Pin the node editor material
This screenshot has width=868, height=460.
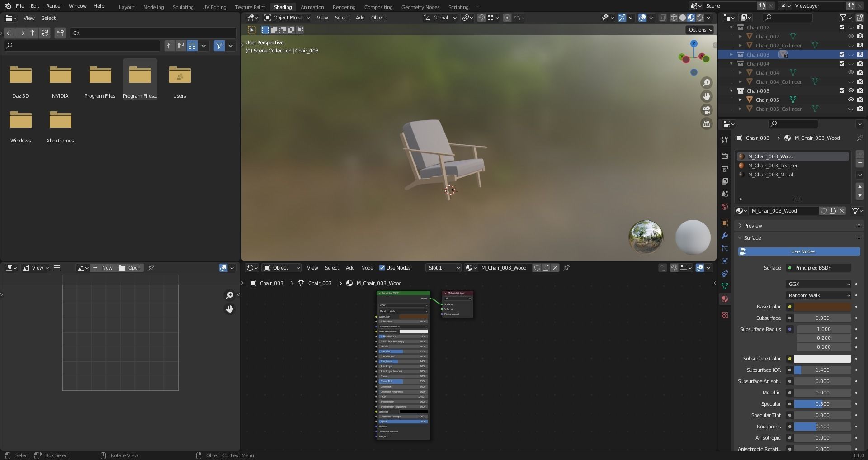click(x=566, y=268)
